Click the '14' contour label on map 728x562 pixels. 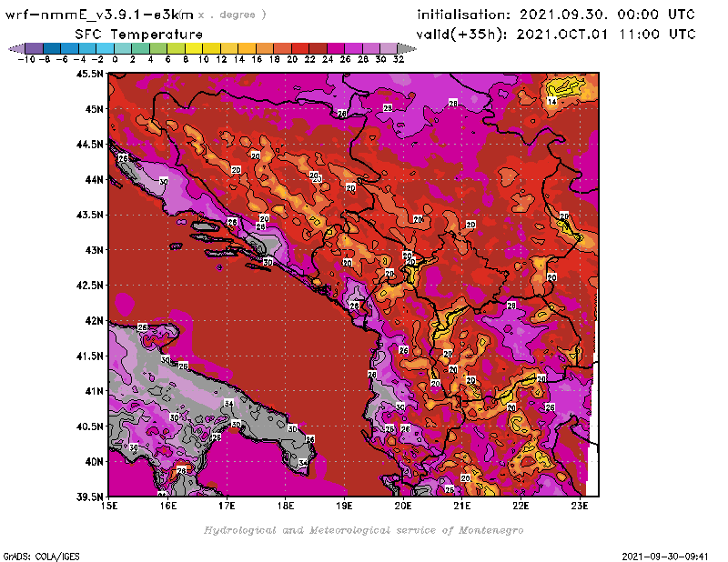552,101
